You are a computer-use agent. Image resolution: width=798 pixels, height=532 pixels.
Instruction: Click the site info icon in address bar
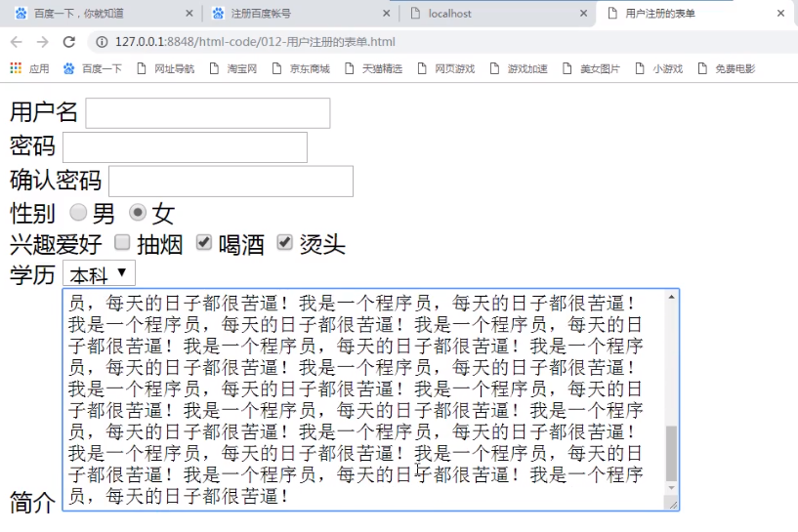click(x=102, y=42)
